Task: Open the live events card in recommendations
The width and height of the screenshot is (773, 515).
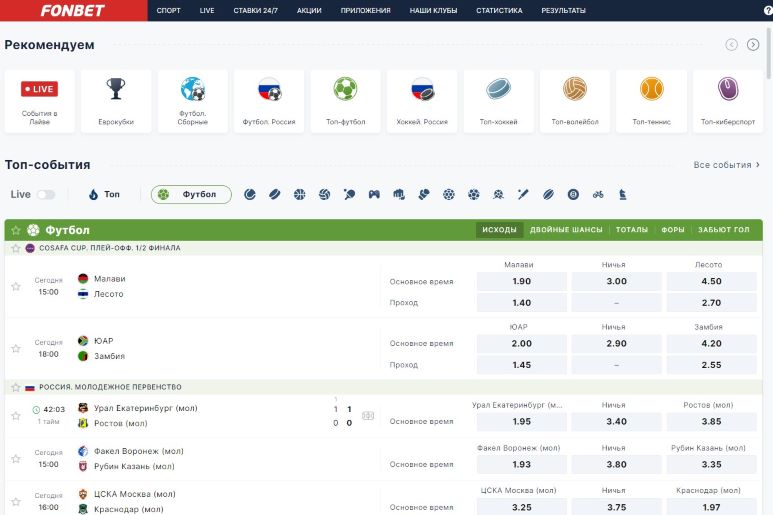Action: 39,102
